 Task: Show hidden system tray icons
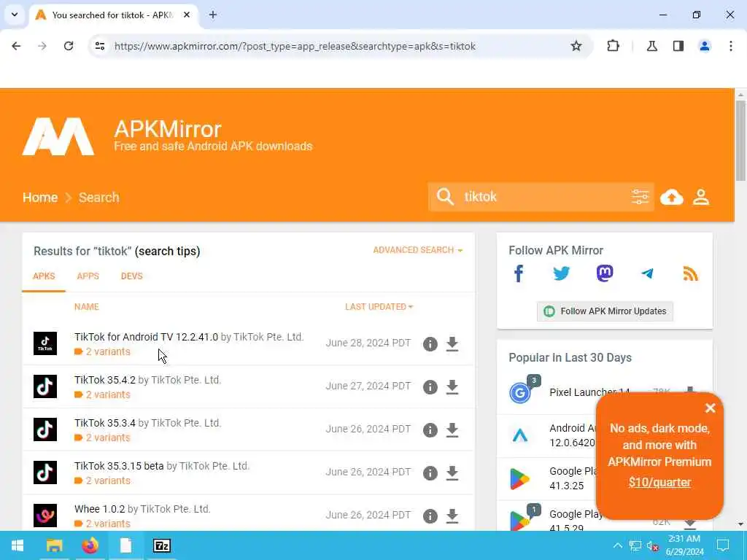click(x=618, y=545)
